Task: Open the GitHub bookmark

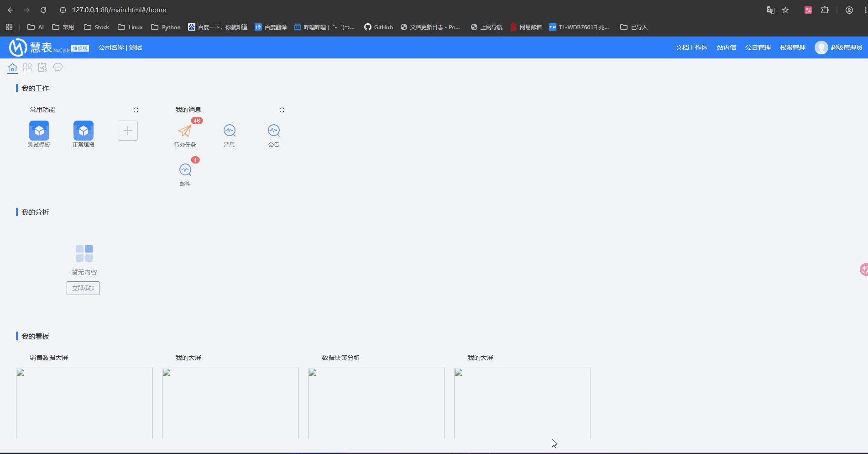Action: [x=378, y=27]
